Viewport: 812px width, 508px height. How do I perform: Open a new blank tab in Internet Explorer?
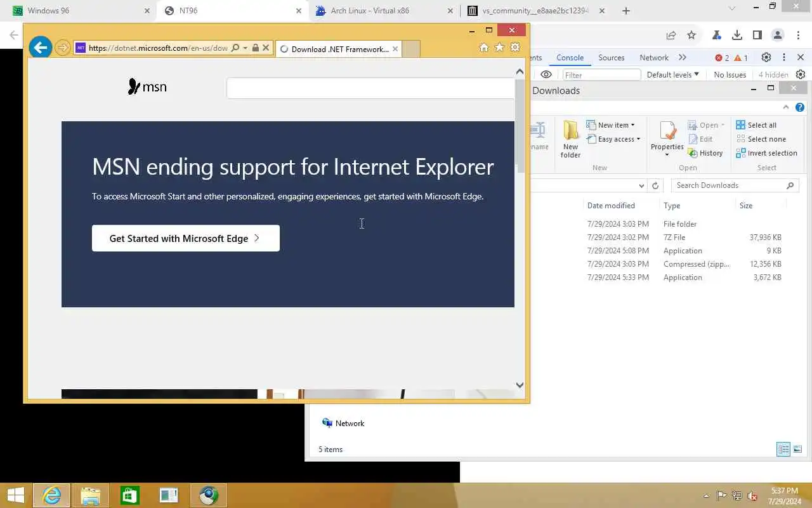(411, 49)
